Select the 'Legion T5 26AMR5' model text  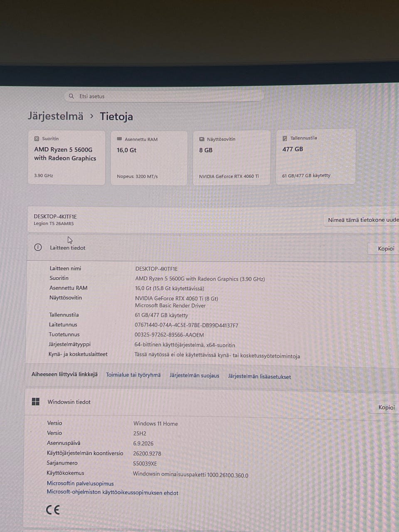(x=54, y=224)
